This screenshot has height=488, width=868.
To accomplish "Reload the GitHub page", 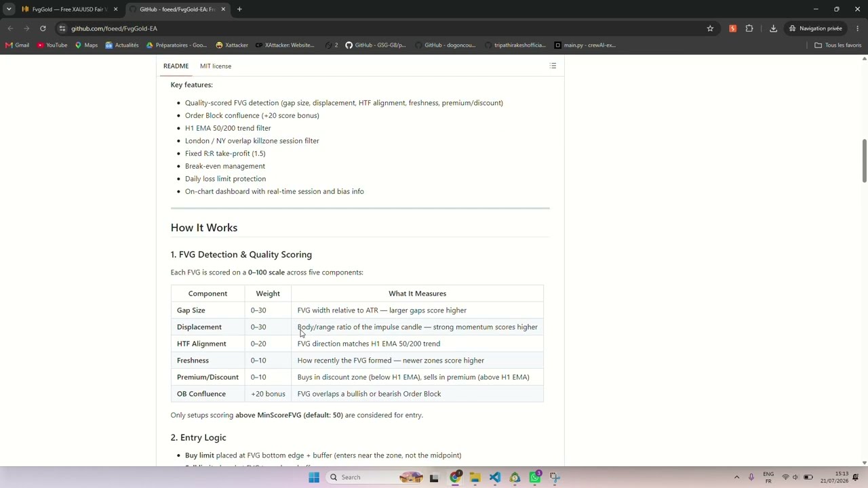I will (43, 28).
